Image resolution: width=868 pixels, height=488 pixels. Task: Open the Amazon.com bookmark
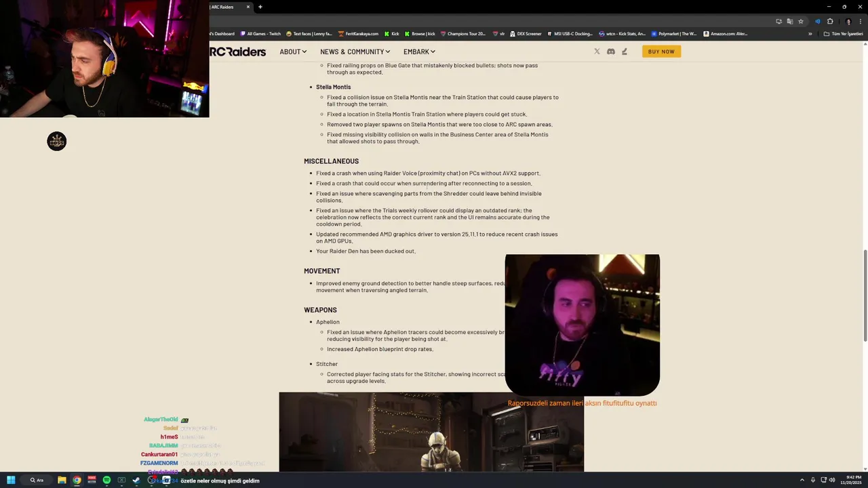726,33
